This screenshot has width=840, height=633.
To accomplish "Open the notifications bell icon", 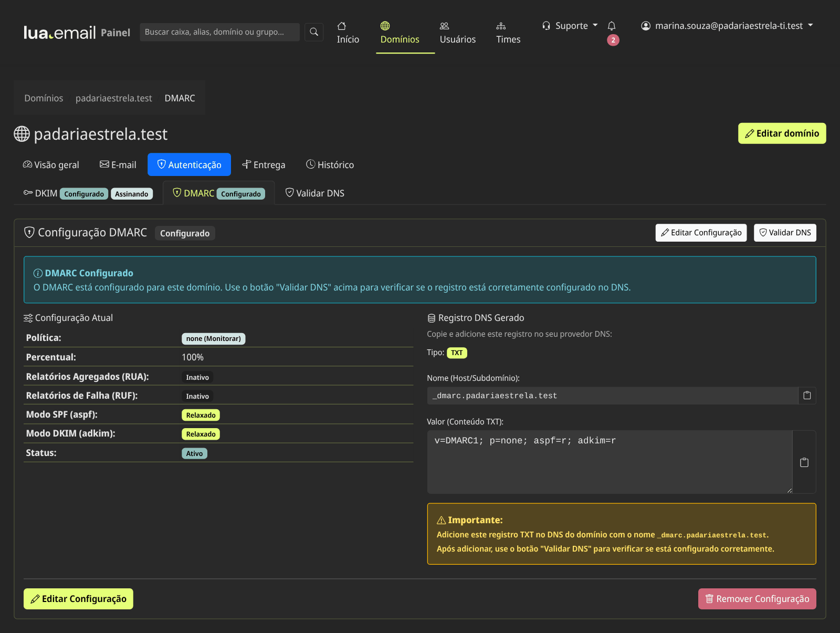I will tap(612, 26).
